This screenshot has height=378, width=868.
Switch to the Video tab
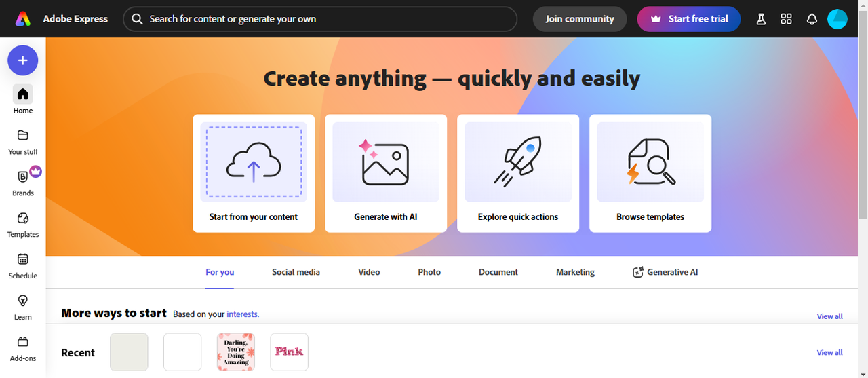(369, 272)
